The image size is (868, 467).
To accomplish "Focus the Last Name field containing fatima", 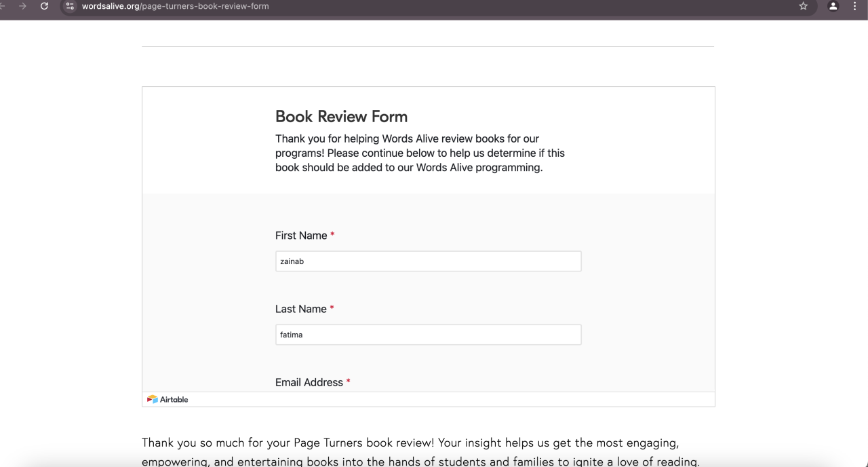I will tap(428, 335).
